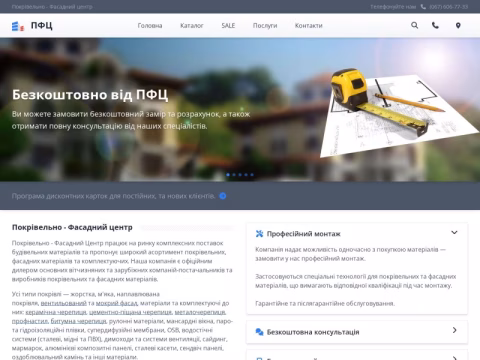Select the second slider dot
480x360 pixels.
234,175
